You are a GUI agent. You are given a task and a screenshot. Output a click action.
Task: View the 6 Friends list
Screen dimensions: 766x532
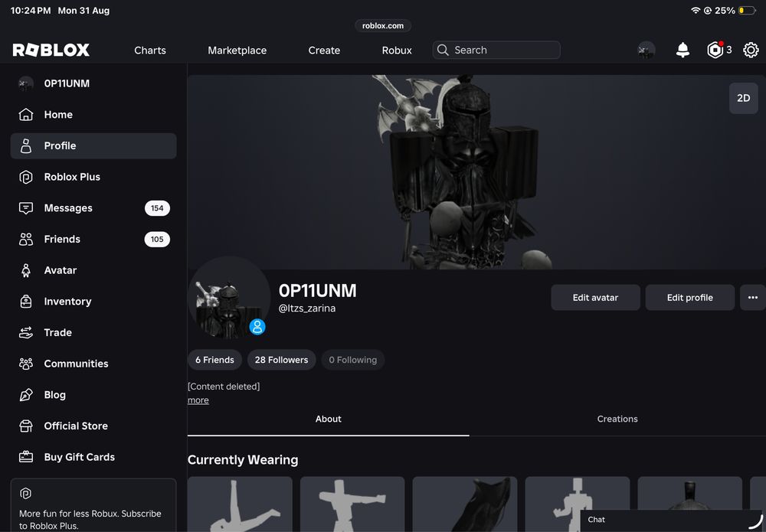coord(215,360)
